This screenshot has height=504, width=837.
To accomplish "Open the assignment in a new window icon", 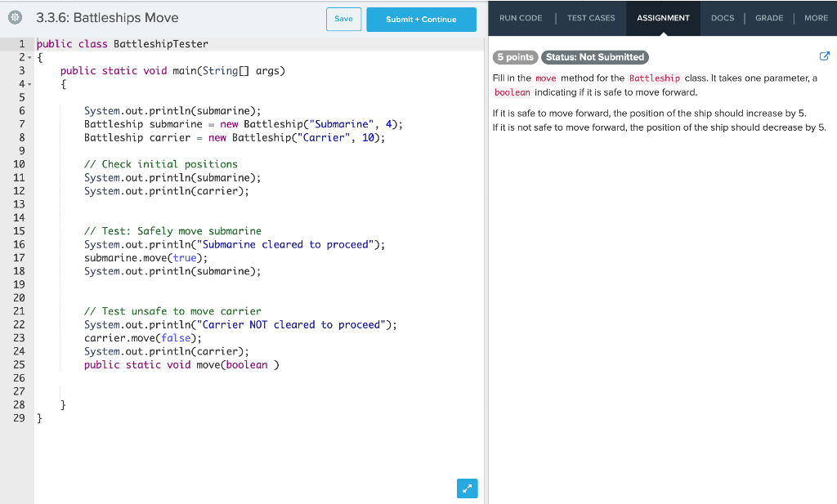I will click(824, 56).
